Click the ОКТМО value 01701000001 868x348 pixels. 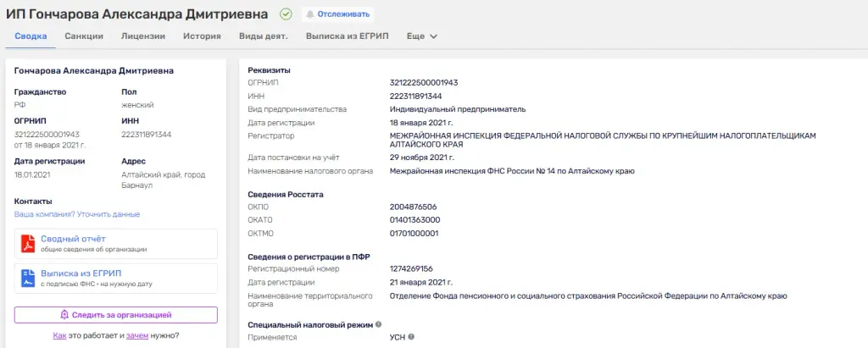click(414, 234)
